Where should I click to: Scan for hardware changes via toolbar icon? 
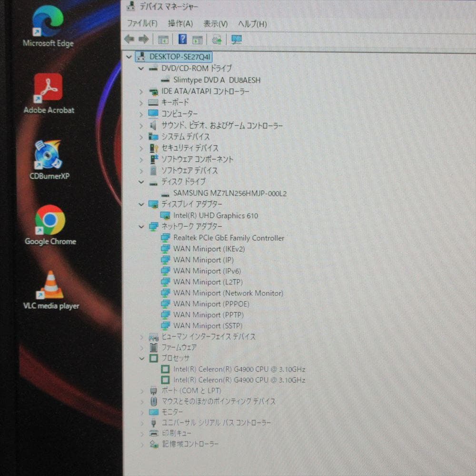[217, 39]
